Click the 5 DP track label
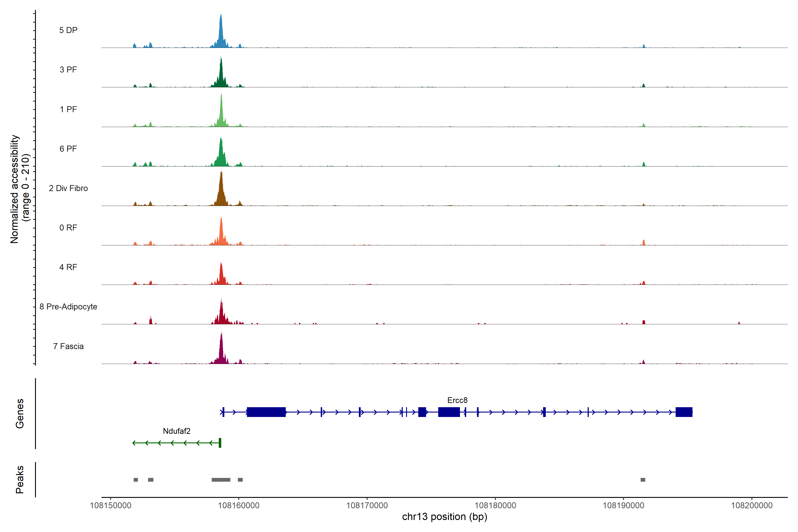This screenshot has height=532, width=798. click(68, 30)
